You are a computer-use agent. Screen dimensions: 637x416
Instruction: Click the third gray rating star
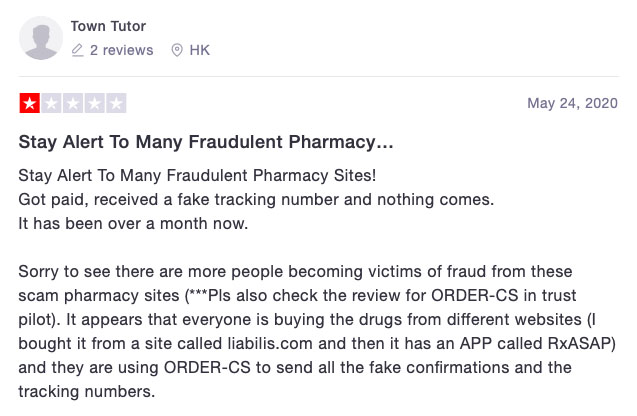click(x=73, y=103)
